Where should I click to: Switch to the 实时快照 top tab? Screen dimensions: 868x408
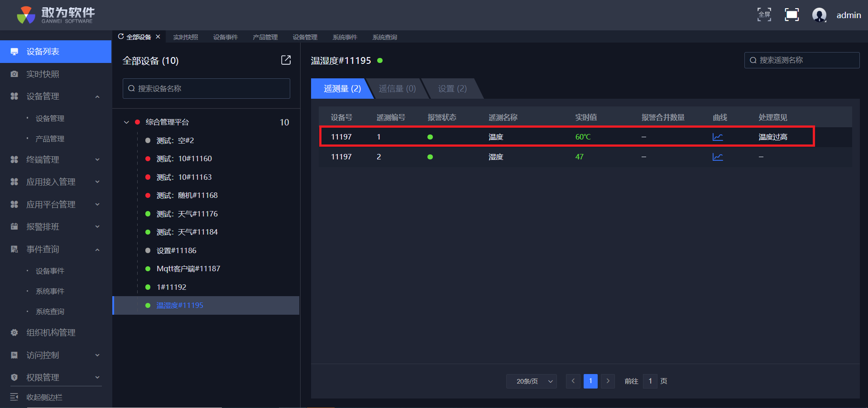[x=186, y=37]
